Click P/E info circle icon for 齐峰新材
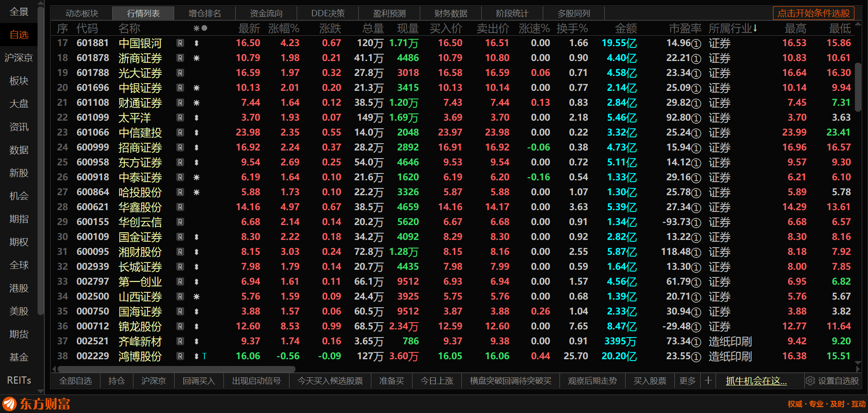This screenshot has width=868, height=413. coord(697,343)
